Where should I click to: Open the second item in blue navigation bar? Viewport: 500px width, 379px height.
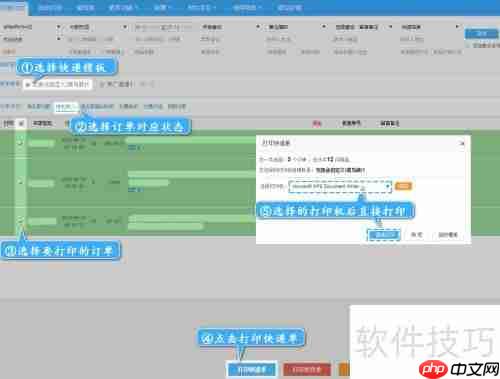tap(49, 8)
